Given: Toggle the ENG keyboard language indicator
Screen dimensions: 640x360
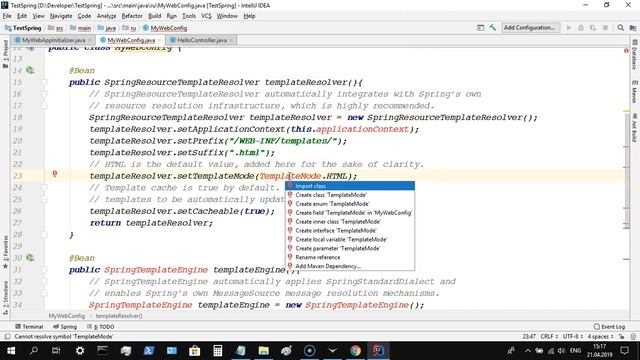Looking at the screenshot, I should [x=576, y=351].
